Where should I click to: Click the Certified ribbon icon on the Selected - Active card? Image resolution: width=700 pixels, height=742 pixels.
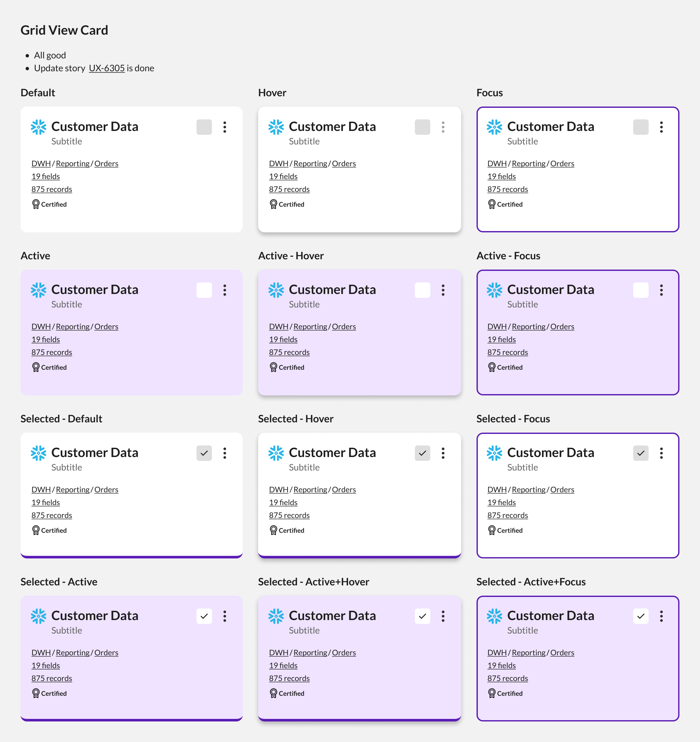click(x=36, y=693)
